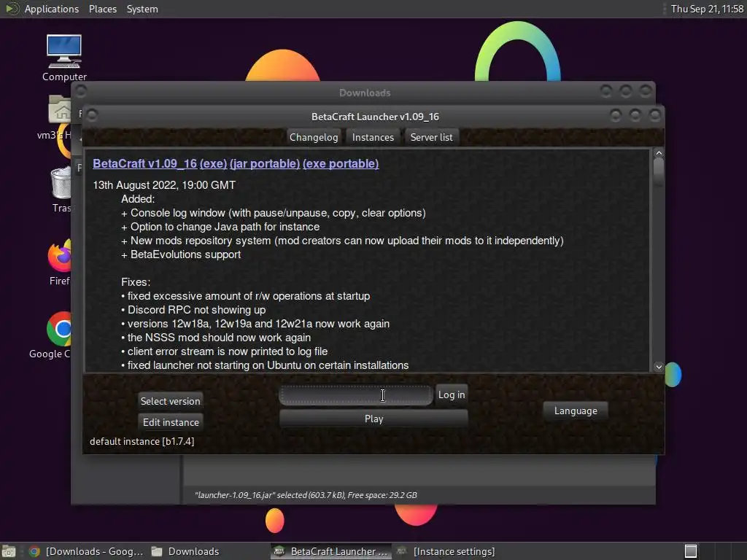The width and height of the screenshot is (747, 560).
Task: Open the (exe) download link
Action: click(214, 164)
